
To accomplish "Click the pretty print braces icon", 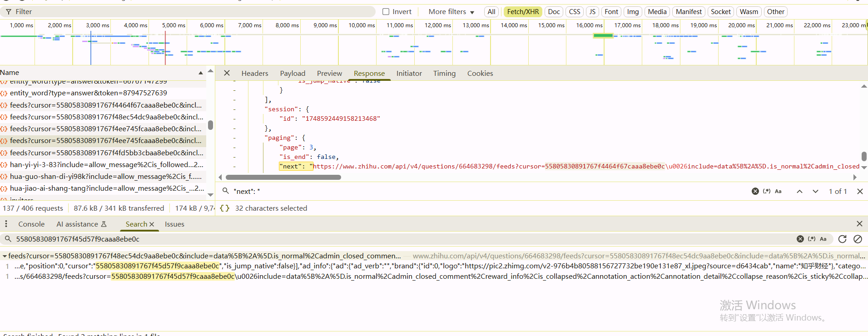I will click(x=224, y=208).
